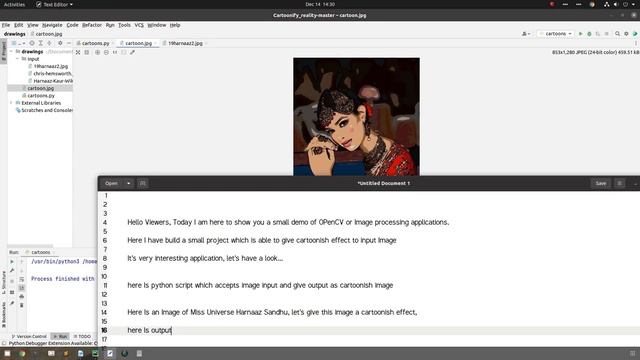Place cursor on line 4 of Text Editor document

(288, 222)
